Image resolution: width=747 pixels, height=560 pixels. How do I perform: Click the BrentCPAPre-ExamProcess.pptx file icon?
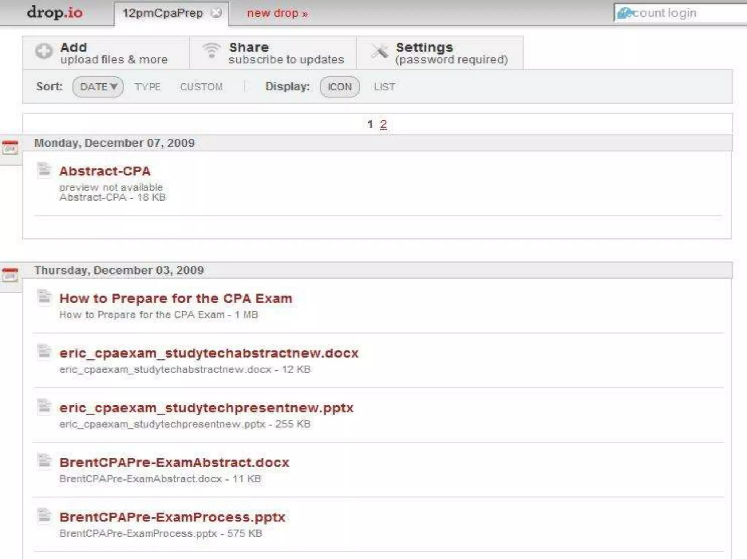point(44,516)
